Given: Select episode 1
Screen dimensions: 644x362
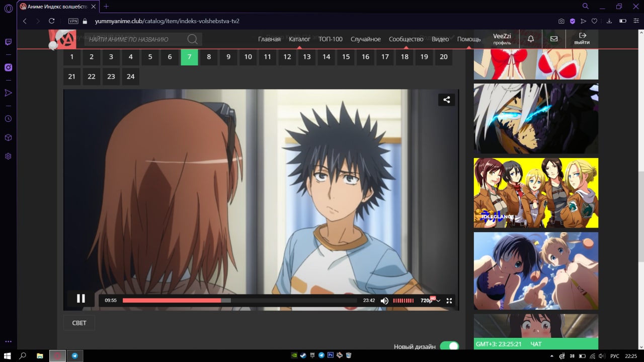Looking at the screenshot, I should coord(72,57).
